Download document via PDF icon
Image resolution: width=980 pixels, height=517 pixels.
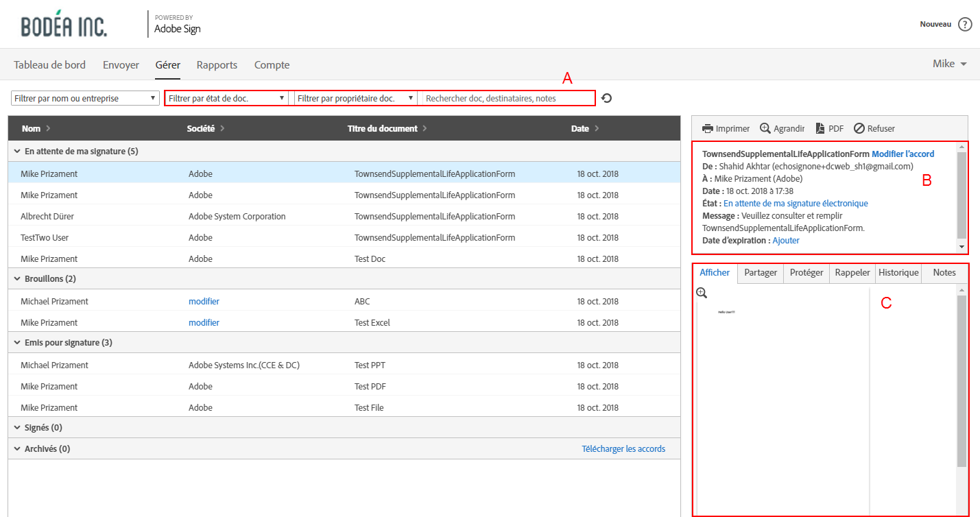pyautogui.click(x=820, y=128)
